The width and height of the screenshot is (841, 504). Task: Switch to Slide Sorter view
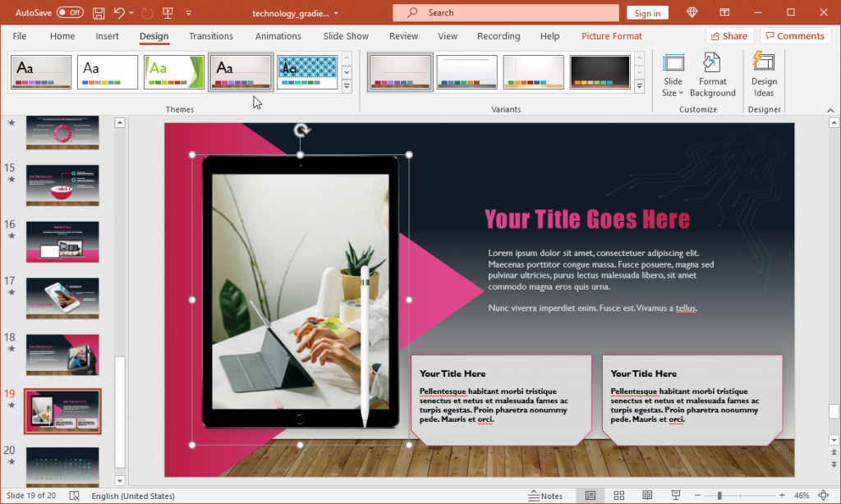(x=618, y=494)
